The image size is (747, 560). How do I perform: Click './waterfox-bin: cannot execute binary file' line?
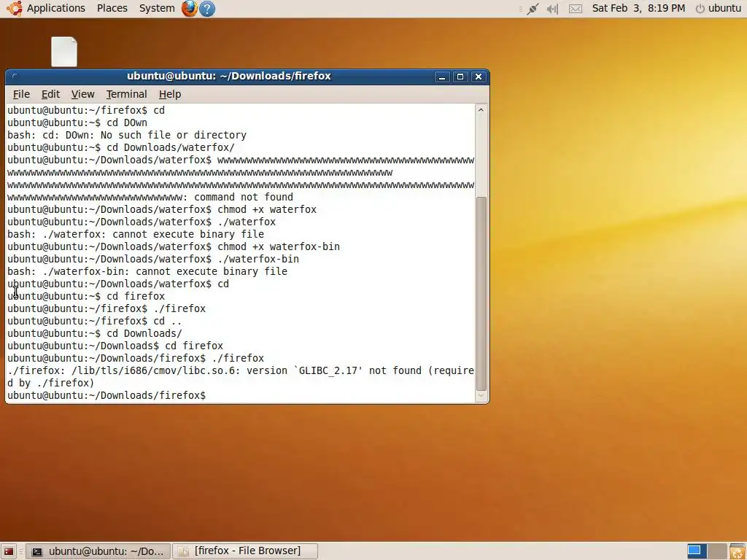point(147,271)
